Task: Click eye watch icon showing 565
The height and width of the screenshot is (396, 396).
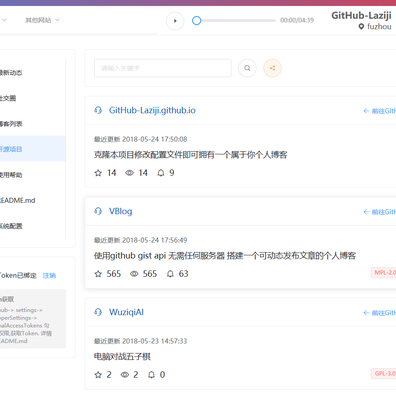Action: [x=134, y=274]
